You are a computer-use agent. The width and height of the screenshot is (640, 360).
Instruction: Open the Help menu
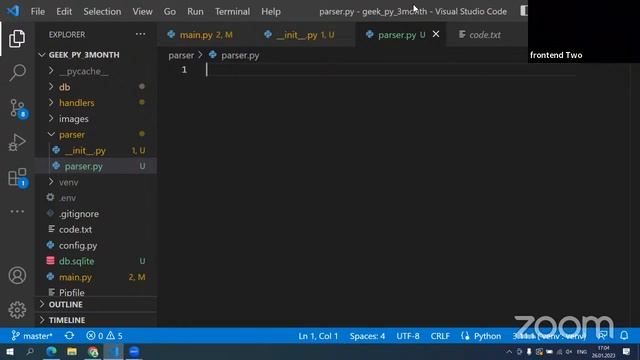[x=271, y=11]
